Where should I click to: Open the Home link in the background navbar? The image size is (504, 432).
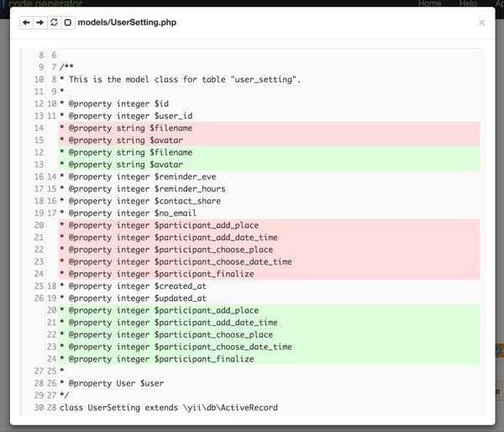[430, 3]
